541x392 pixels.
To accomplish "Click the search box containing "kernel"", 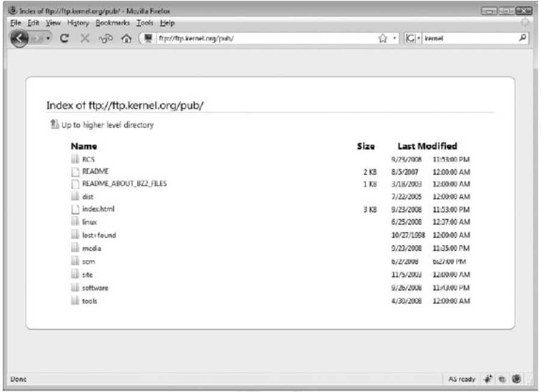I will [x=470, y=38].
